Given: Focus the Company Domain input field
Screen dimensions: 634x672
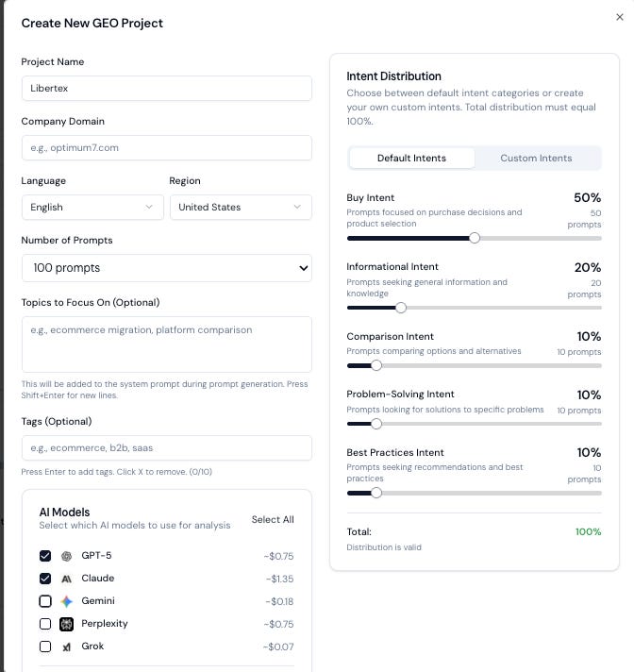Looking at the screenshot, I should tap(167, 148).
